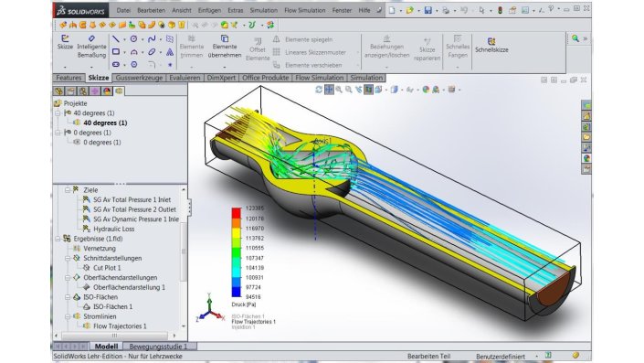Collapse the 40 degrees (1) project node

[58, 113]
